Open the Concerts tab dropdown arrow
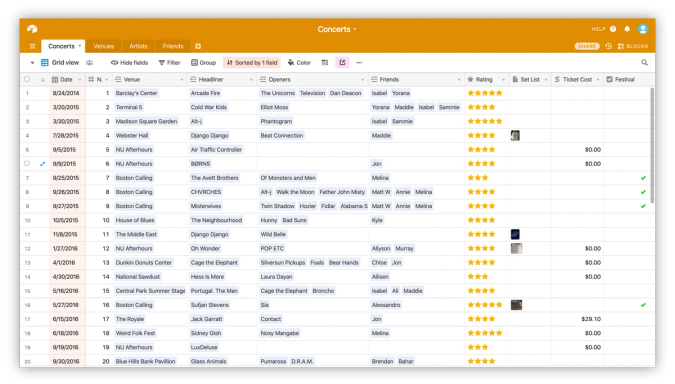The width and height of the screenshot is (675, 384). point(80,46)
